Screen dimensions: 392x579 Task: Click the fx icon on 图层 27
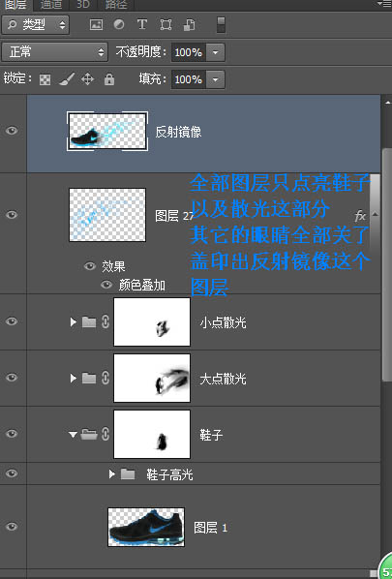pos(360,216)
